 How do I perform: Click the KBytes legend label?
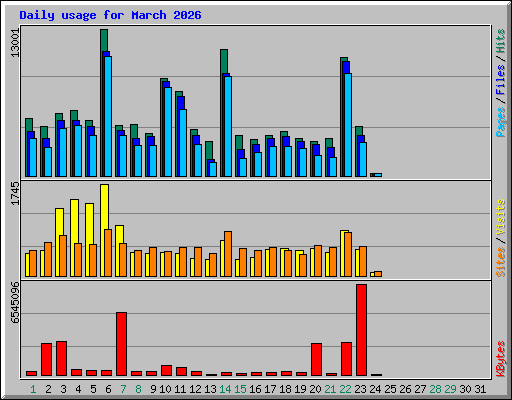pyautogui.click(x=500, y=359)
